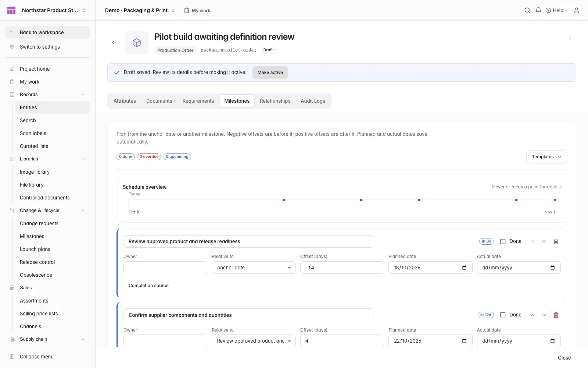
Task: Click the first schedule overview point
Action: click(284, 200)
